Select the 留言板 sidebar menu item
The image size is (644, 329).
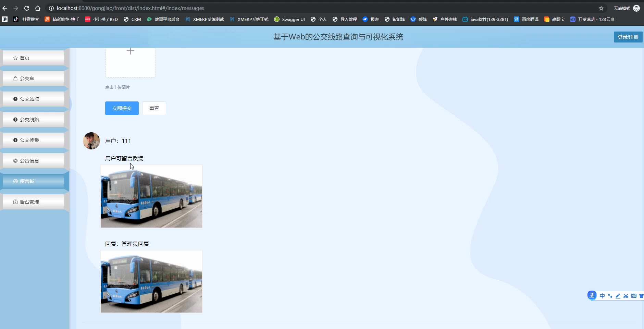[33, 181]
